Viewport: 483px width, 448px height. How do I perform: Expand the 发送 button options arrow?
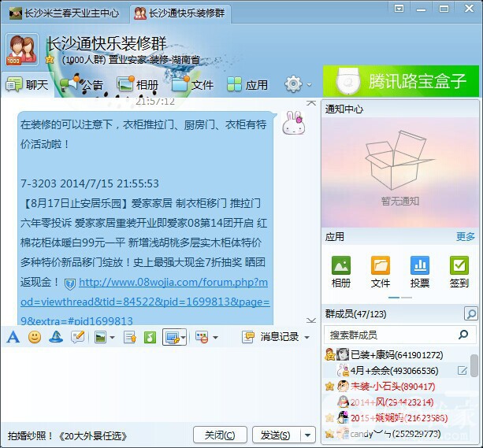tap(307, 435)
